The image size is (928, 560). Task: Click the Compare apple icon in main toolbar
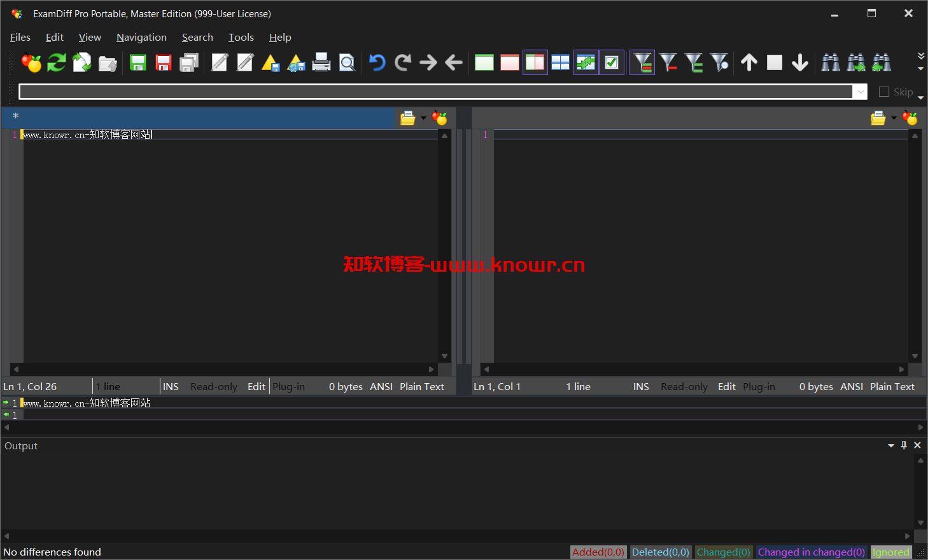[x=31, y=62]
